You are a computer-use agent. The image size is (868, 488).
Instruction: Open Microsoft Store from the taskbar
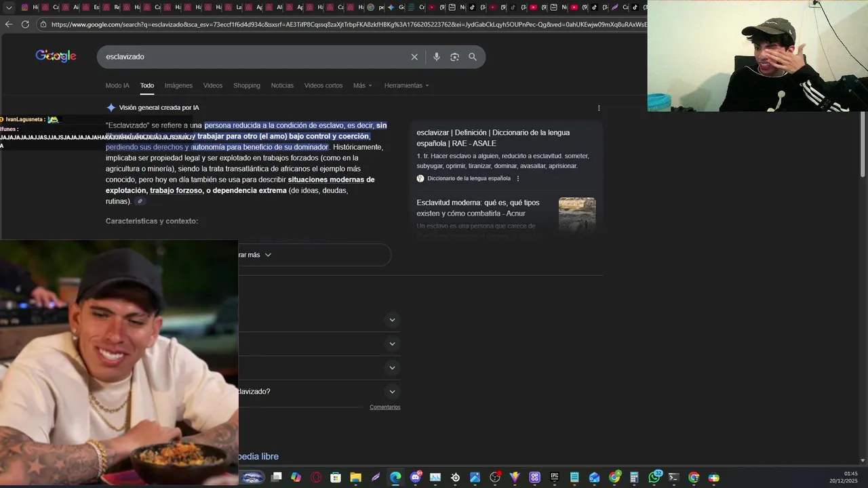335,477
